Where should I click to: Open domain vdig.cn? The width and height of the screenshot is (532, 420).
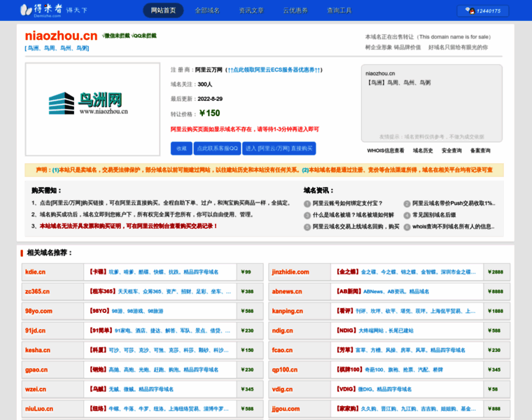[282, 389]
